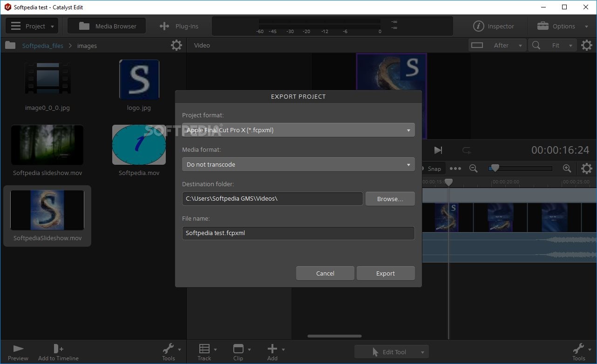The width and height of the screenshot is (597, 364).
Task: Click the Destination folder path field
Action: pos(272,198)
